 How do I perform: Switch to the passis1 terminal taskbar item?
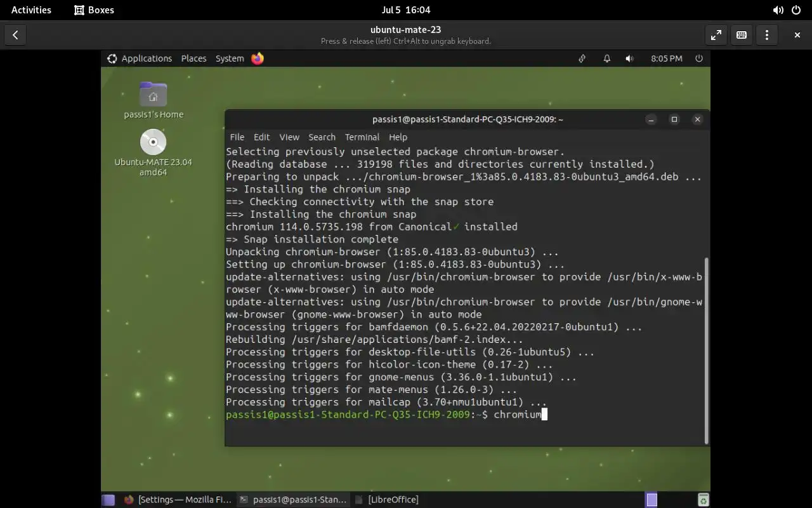[x=293, y=500]
